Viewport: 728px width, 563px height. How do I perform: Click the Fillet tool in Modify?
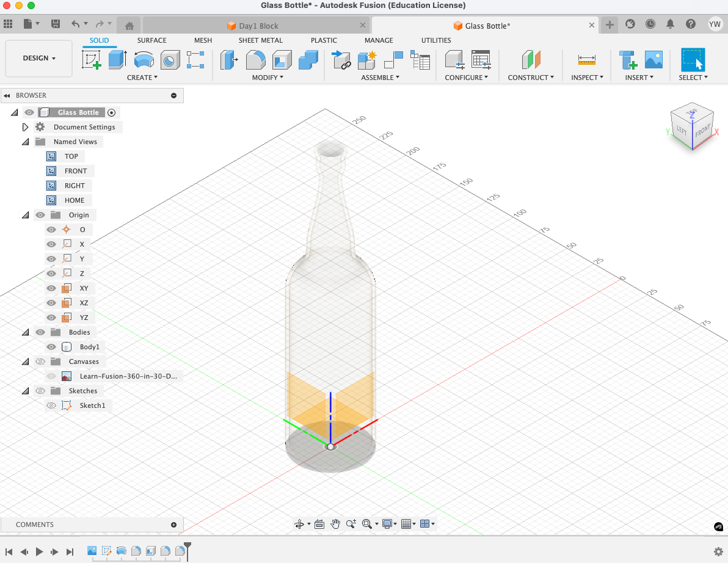coord(255,60)
